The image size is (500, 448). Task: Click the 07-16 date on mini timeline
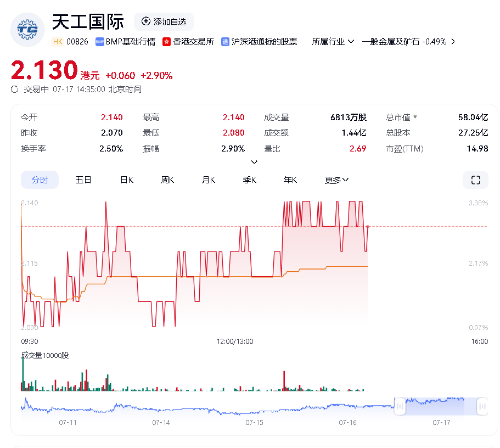pyautogui.click(x=347, y=423)
